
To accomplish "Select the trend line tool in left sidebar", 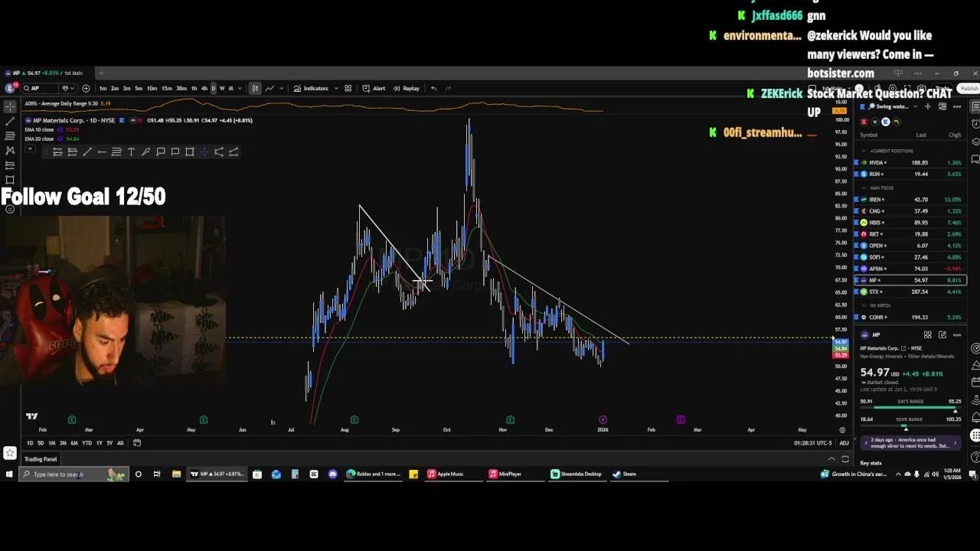I will [10, 121].
